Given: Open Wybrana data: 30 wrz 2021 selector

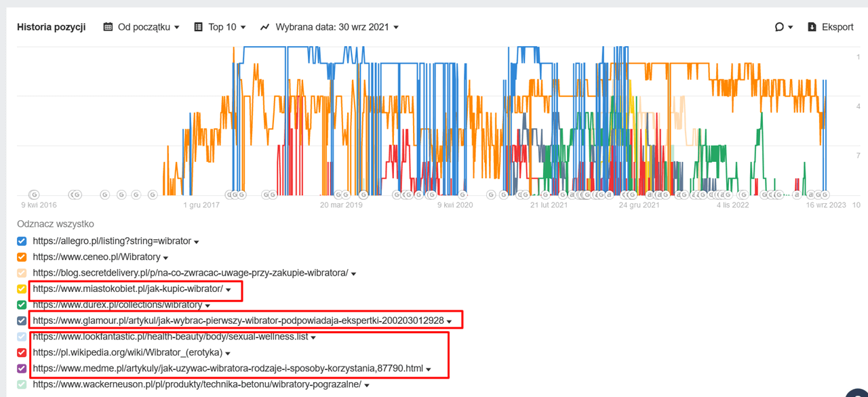Looking at the screenshot, I should point(336,27).
